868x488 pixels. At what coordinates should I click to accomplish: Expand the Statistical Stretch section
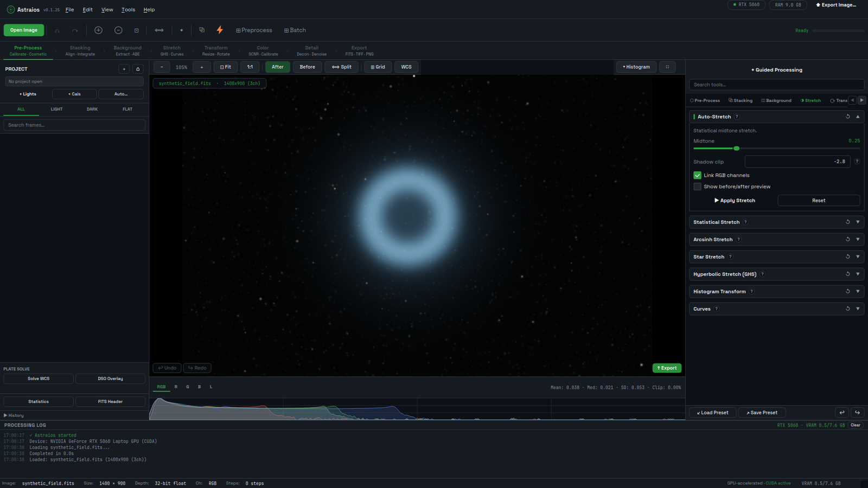(x=858, y=222)
